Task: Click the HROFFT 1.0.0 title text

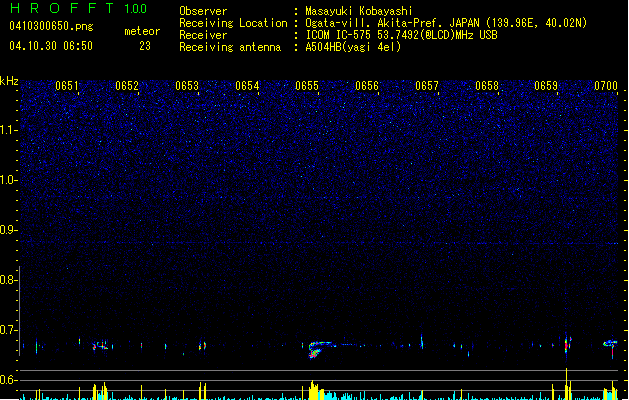Action: (x=79, y=8)
